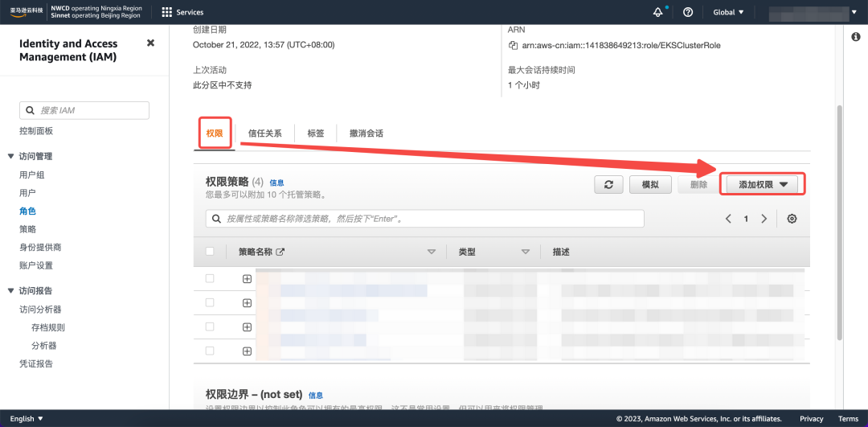Click the notifications bell icon
The height and width of the screenshot is (427, 868).
pyautogui.click(x=658, y=12)
